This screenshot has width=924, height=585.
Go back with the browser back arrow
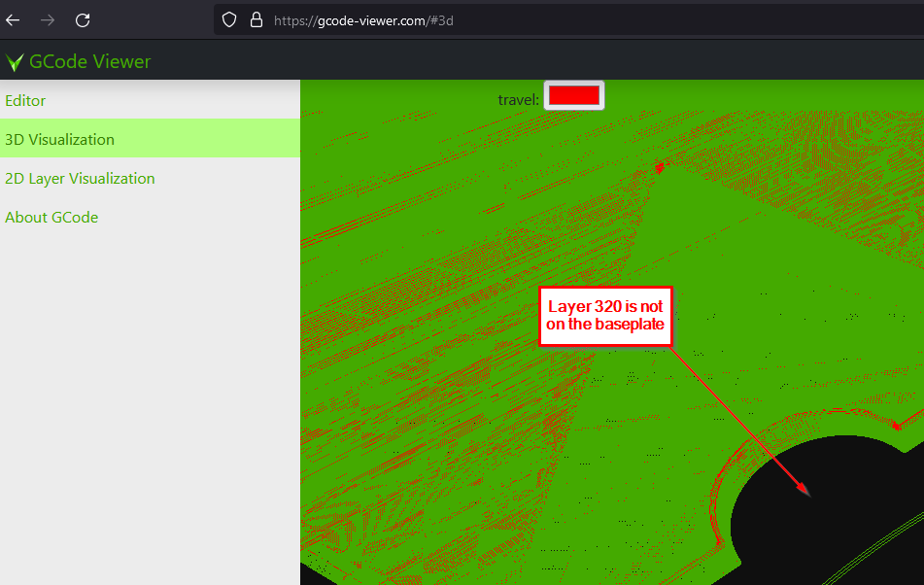point(13,20)
